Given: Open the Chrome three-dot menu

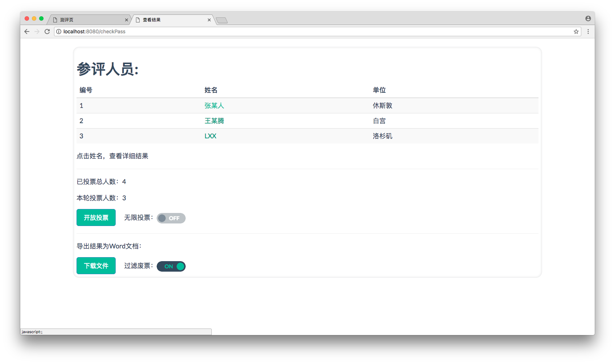Looking at the screenshot, I should pyautogui.click(x=588, y=32).
